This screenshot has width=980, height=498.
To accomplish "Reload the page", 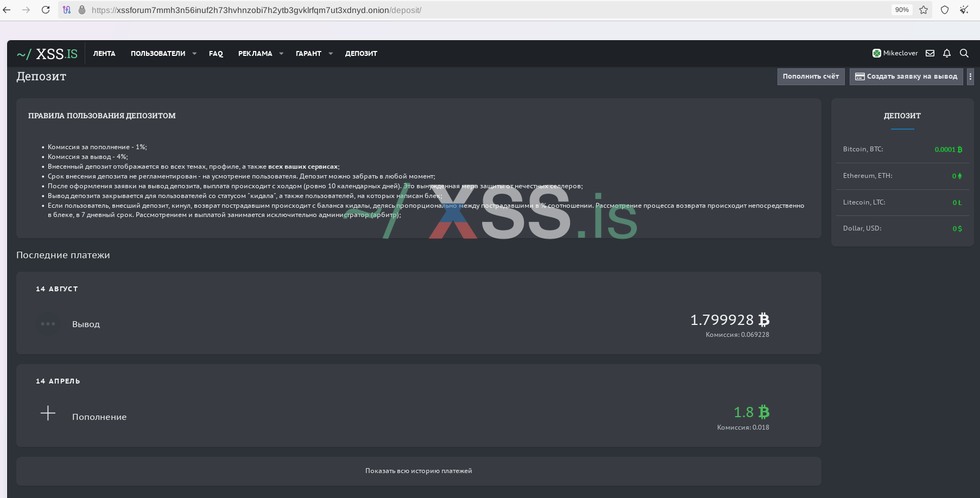I will tap(46, 10).
